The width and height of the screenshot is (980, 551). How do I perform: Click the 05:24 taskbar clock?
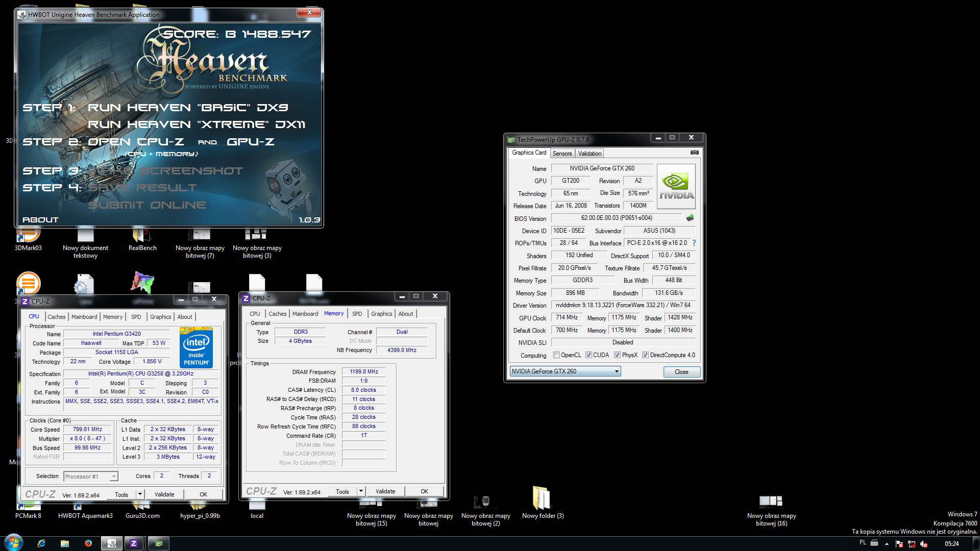click(952, 544)
